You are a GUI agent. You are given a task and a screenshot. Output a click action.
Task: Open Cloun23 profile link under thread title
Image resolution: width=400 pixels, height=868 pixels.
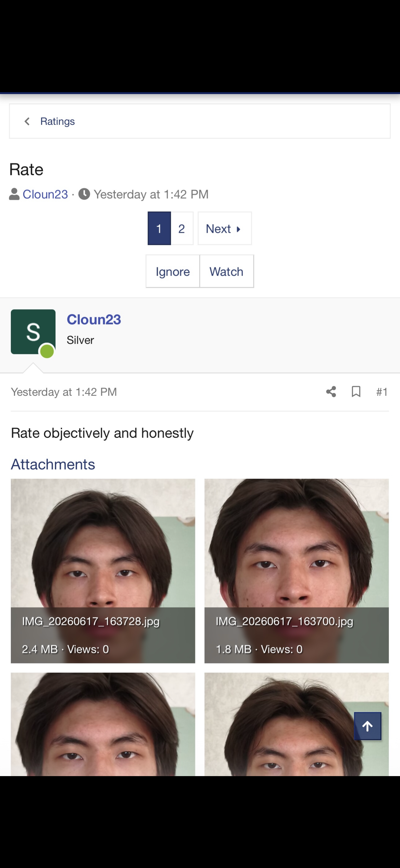(45, 194)
